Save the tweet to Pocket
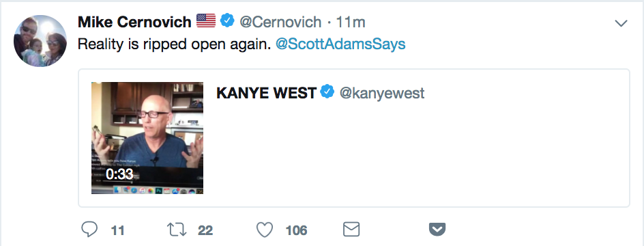644x246 pixels. pyautogui.click(x=437, y=230)
